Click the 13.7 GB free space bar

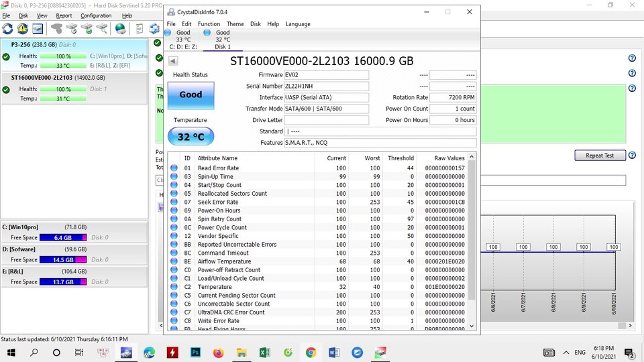tap(63, 282)
